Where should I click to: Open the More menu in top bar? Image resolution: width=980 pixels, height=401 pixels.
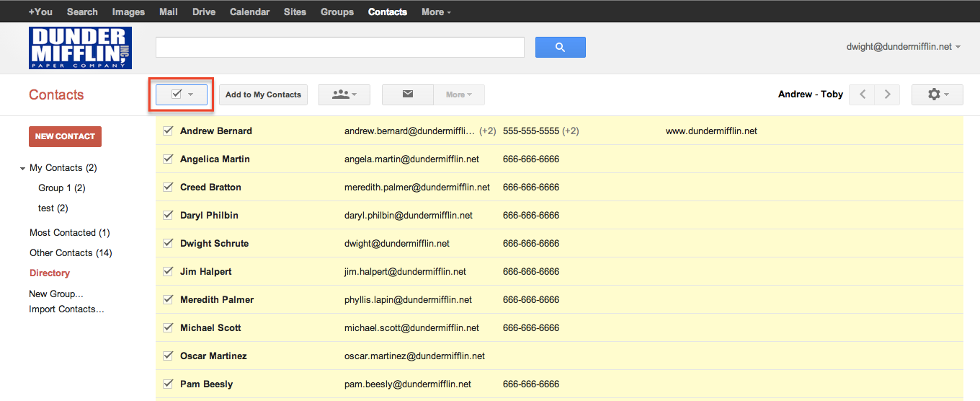pyautogui.click(x=437, y=12)
